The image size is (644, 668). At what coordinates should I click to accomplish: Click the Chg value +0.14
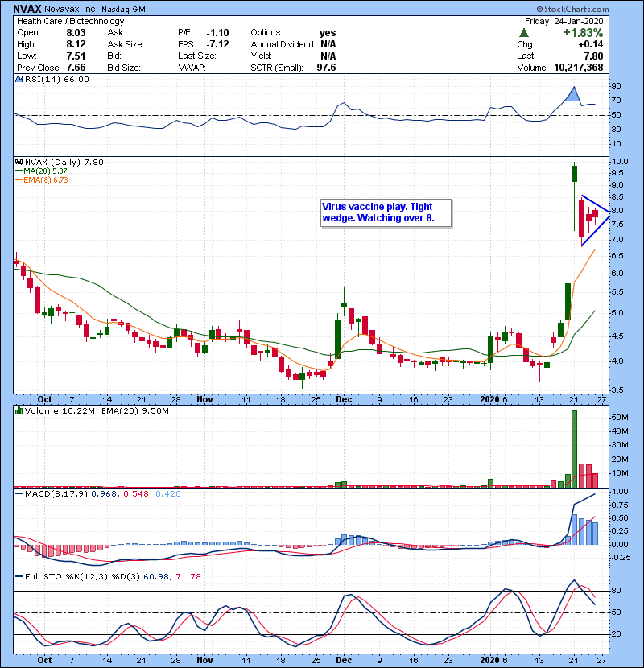click(591, 44)
